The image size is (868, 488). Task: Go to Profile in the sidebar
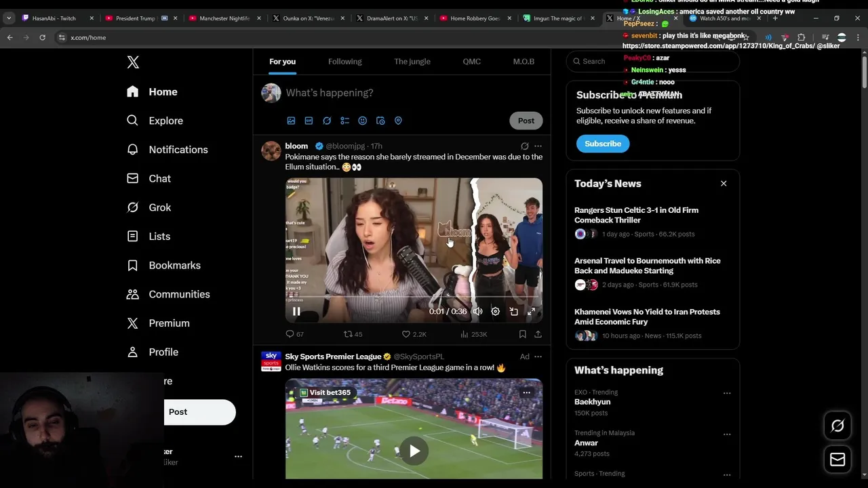point(153,352)
